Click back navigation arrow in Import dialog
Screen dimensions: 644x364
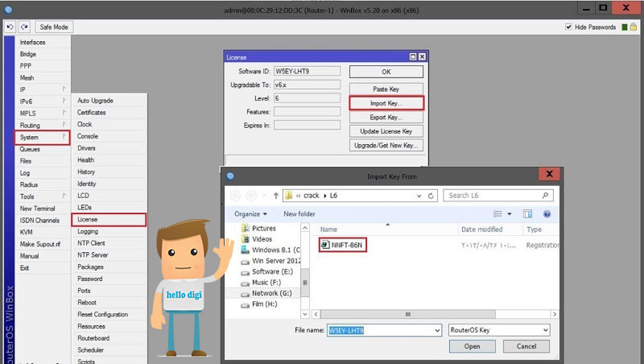point(235,196)
